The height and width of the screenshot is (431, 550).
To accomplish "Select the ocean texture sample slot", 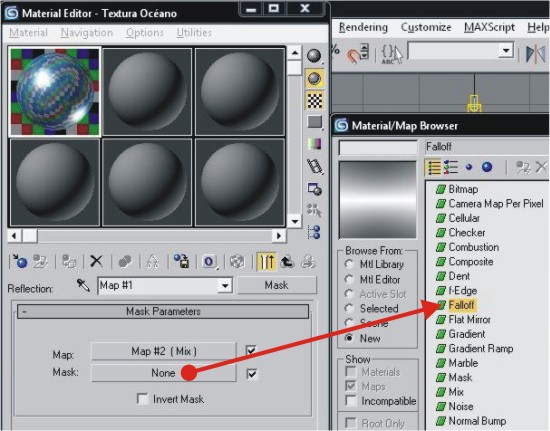I will [x=54, y=92].
